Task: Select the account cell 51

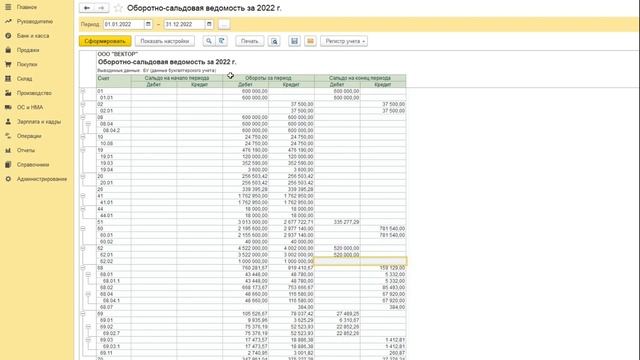Action: tap(113, 222)
